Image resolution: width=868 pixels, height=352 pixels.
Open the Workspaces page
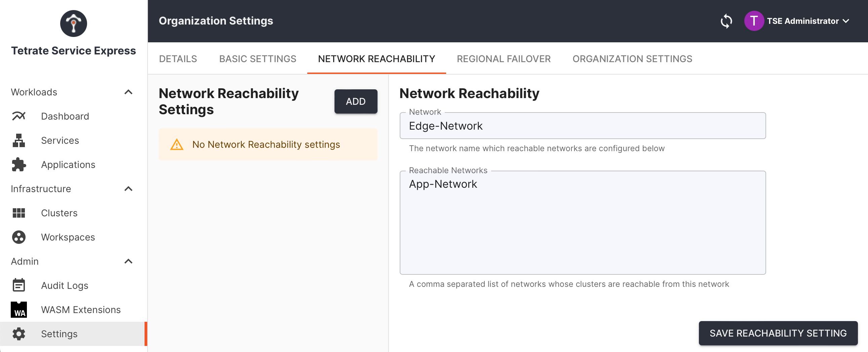pyautogui.click(x=74, y=237)
